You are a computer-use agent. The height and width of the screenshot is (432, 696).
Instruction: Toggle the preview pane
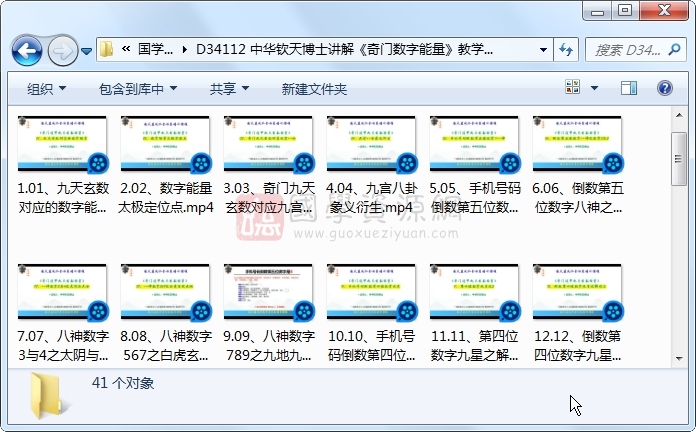(629, 88)
